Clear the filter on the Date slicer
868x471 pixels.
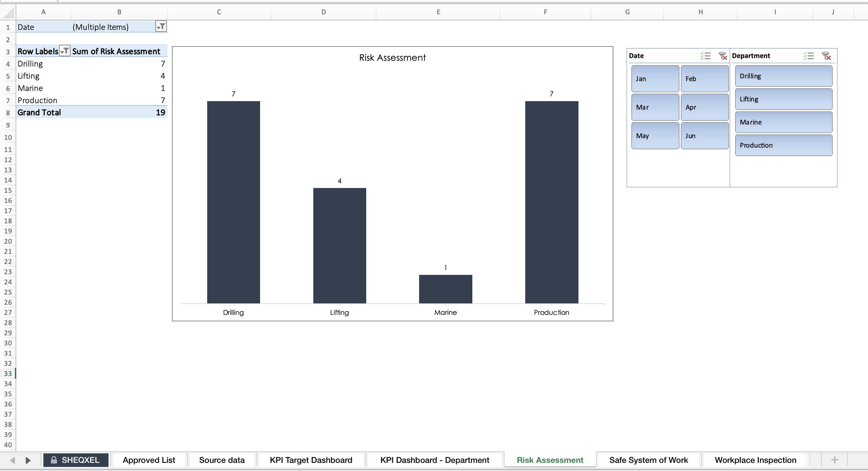(x=723, y=56)
